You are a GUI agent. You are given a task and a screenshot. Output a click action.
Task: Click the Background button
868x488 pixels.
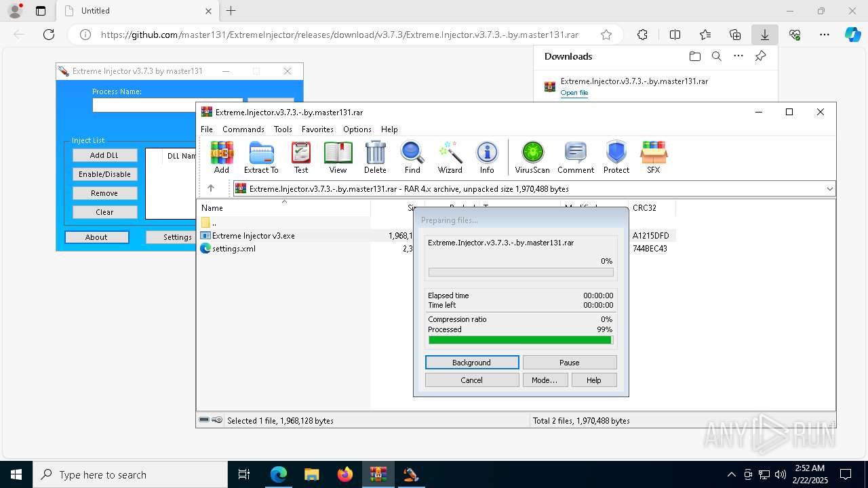pos(472,363)
